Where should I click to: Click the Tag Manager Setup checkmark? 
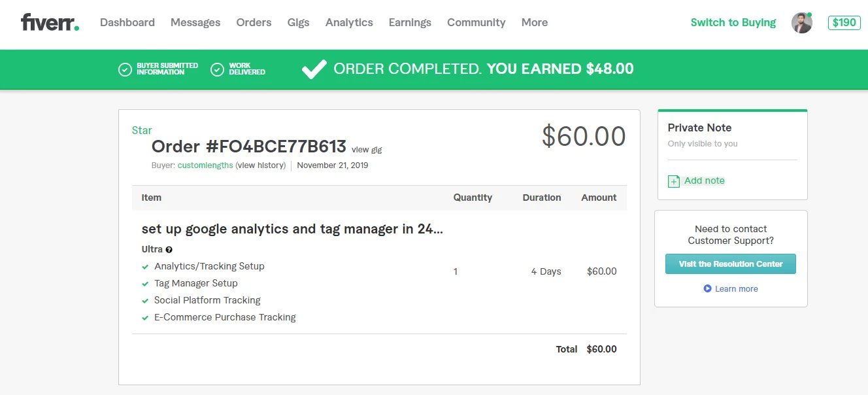tap(145, 284)
